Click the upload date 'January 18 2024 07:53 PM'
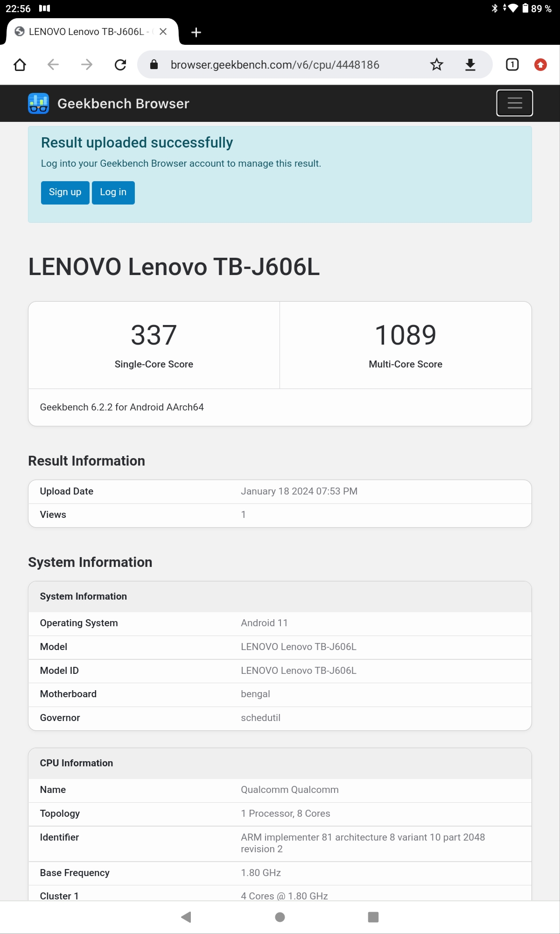 tap(299, 491)
